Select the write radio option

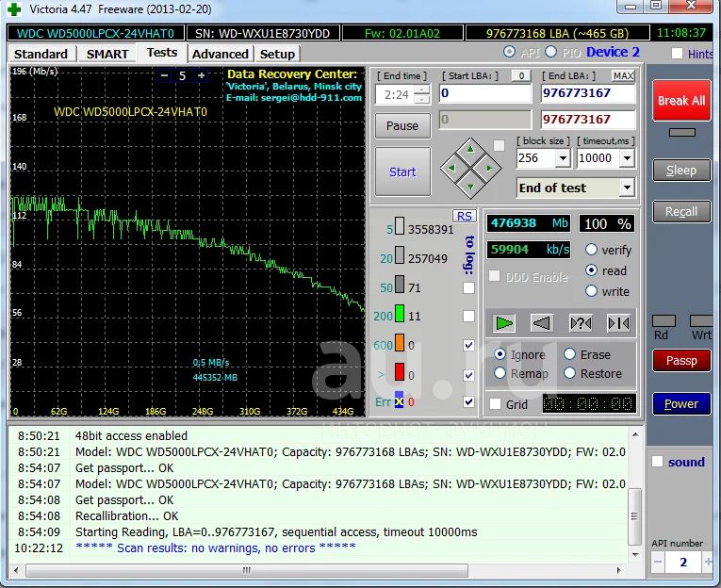pos(591,291)
